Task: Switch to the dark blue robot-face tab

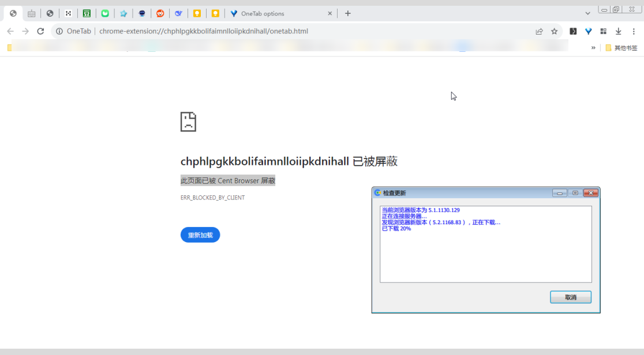Action: [142, 14]
